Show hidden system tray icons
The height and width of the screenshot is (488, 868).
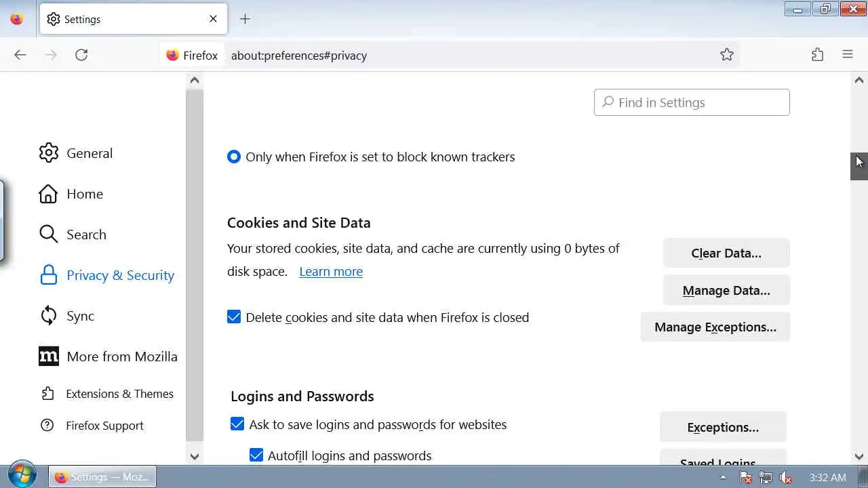723,477
